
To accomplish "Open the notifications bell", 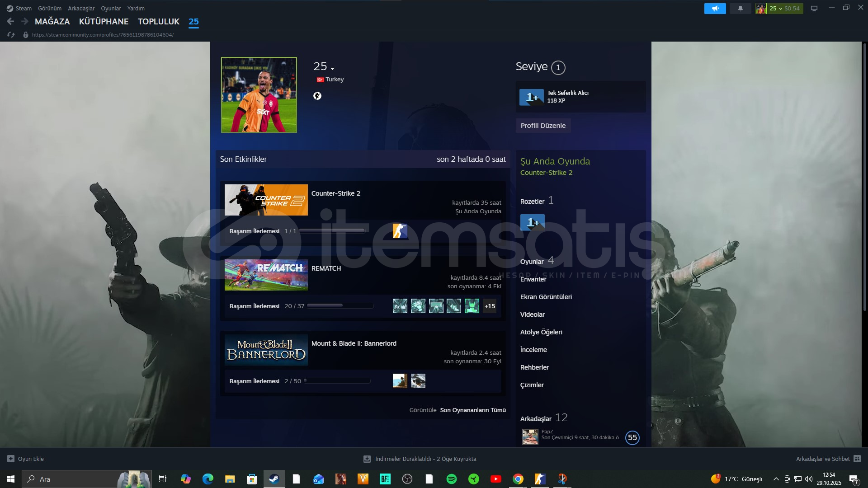I will pyautogui.click(x=741, y=9).
